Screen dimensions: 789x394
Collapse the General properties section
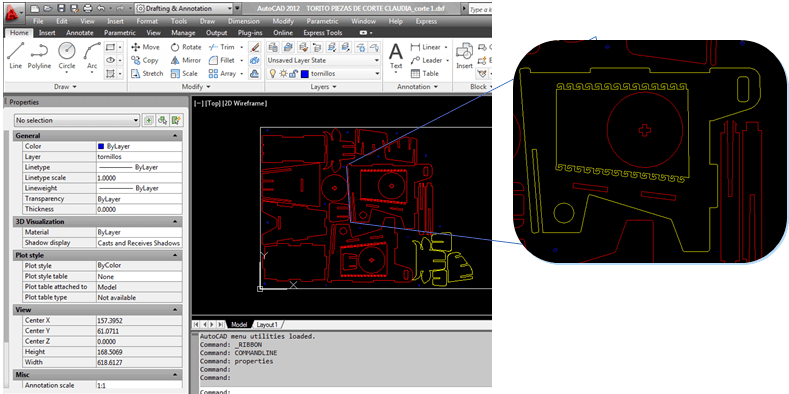(175, 136)
